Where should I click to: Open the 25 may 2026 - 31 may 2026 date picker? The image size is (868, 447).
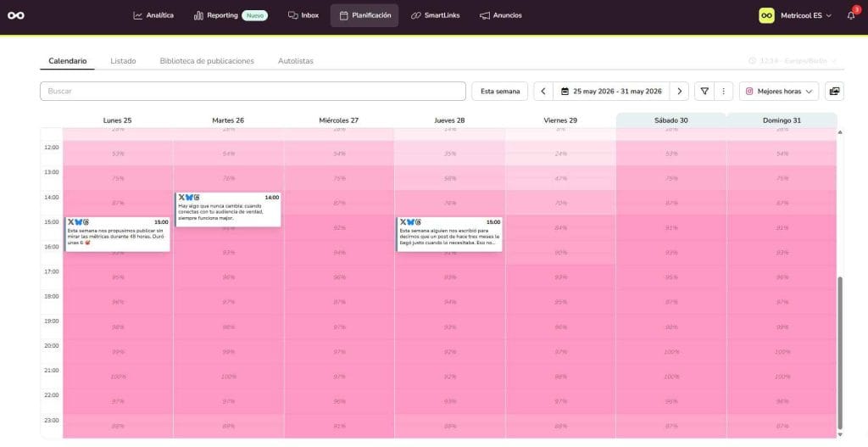pos(611,92)
